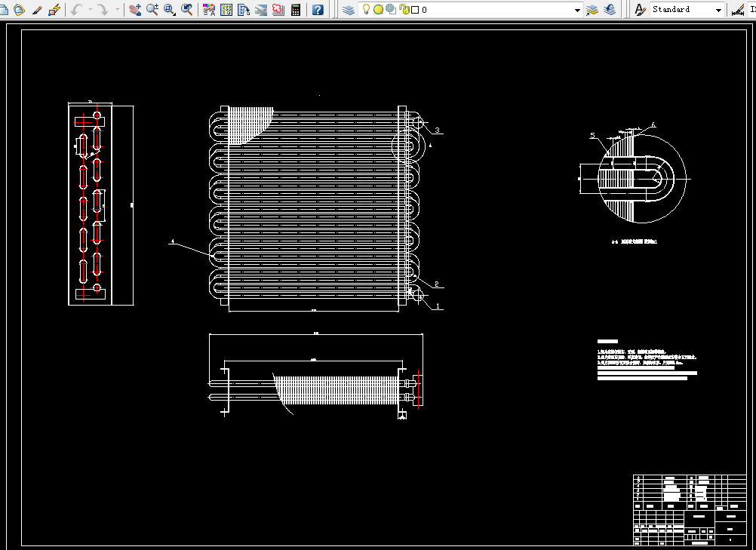Select the Pan realtime hand tool
The width and height of the screenshot is (756, 550).
click(x=135, y=10)
